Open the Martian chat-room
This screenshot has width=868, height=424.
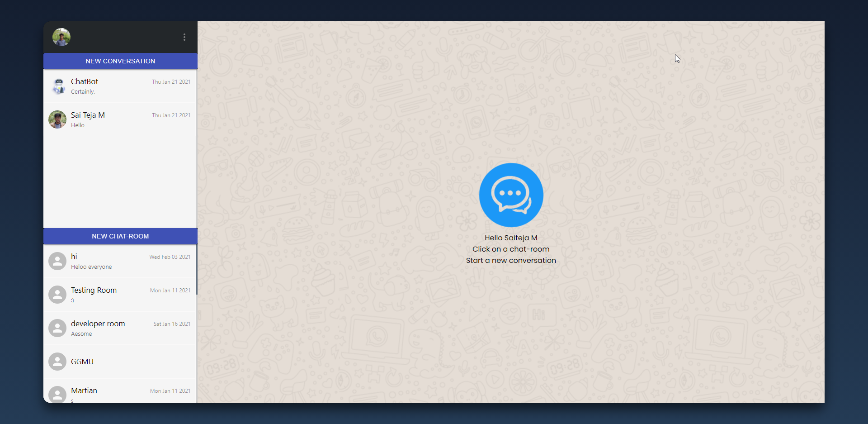tap(120, 391)
